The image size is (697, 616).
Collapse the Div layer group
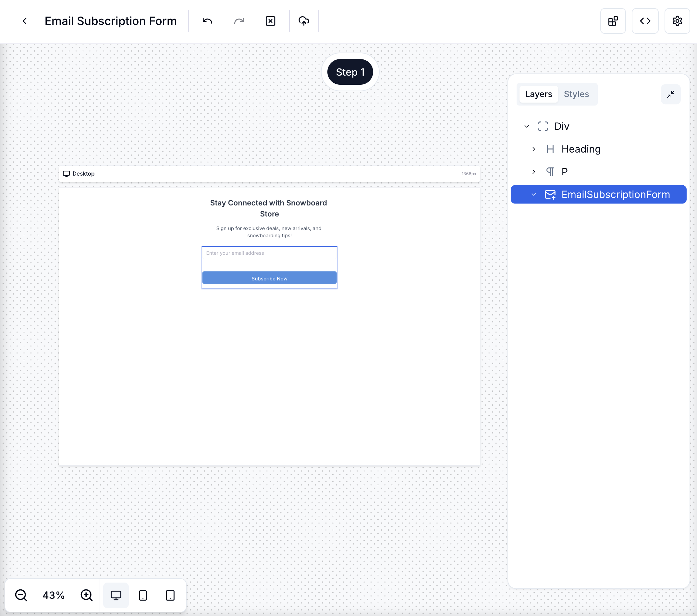point(526,126)
